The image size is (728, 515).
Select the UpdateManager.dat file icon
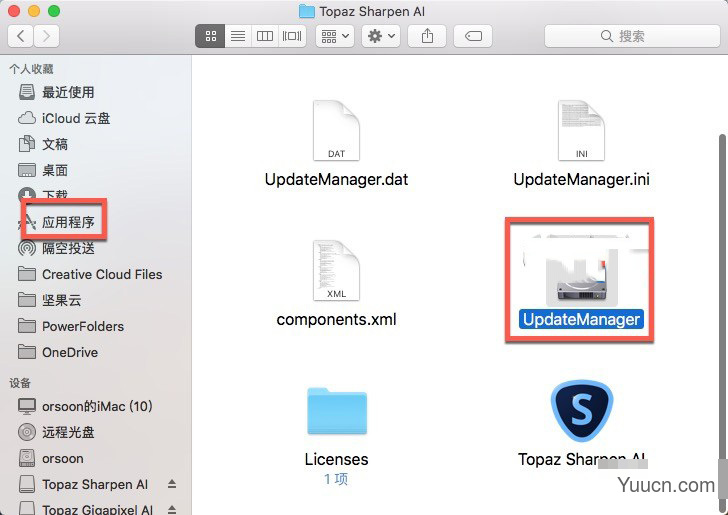(336, 130)
